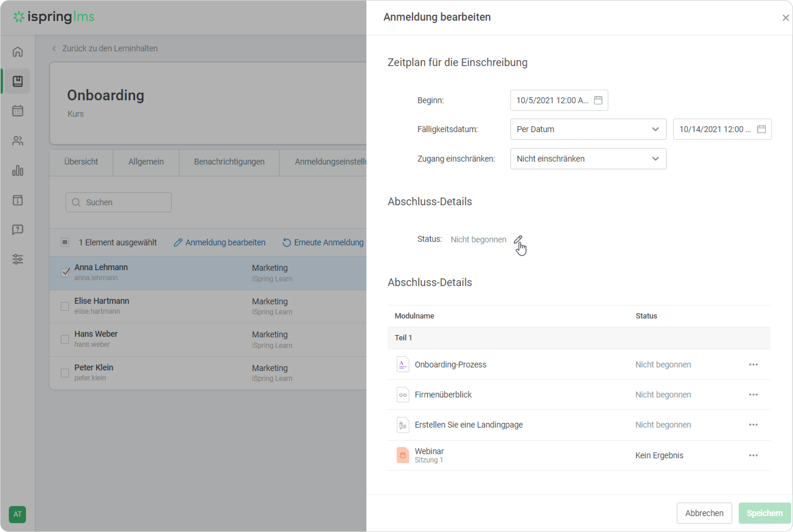The height and width of the screenshot is (532, 793).
Task: Expand the Per Datum dropdown
Action: (588, 129)
